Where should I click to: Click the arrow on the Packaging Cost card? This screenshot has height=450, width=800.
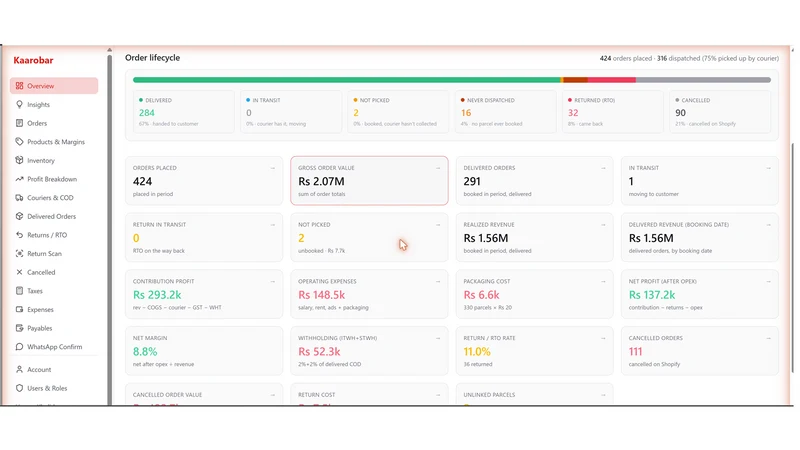(603, 281)
